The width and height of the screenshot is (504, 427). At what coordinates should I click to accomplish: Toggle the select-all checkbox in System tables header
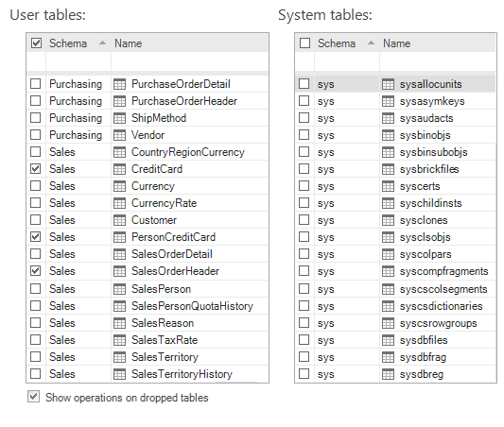tap(304, 43)
